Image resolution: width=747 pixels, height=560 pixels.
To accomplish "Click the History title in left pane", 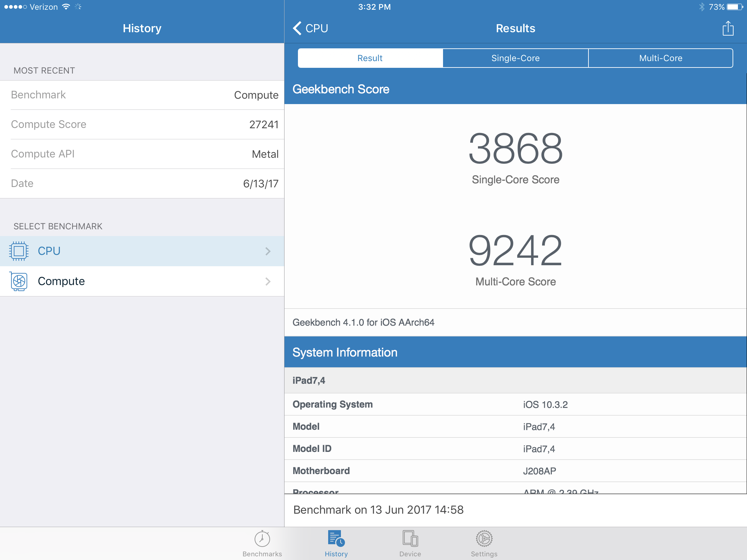I will pos(142,28).
